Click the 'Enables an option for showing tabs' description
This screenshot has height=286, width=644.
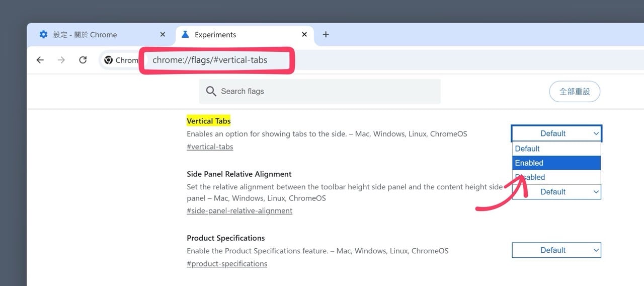point(327,134)
